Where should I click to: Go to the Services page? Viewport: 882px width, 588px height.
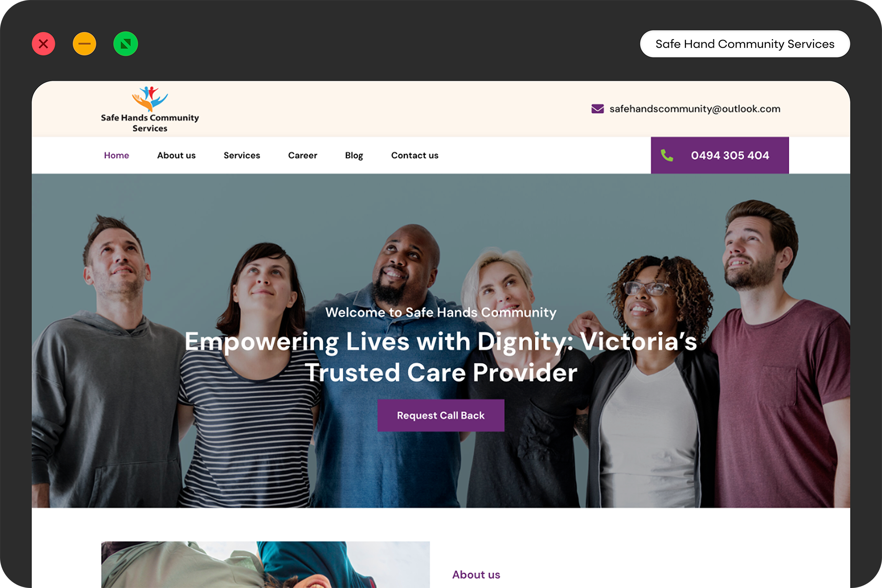click(x=242, y=155)
